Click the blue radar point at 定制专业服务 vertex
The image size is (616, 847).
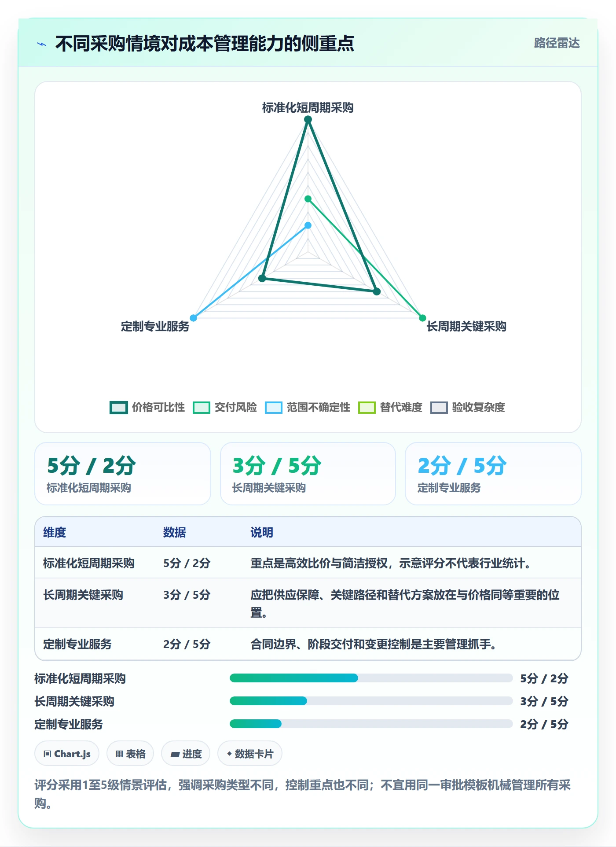[x=193, y=318]
